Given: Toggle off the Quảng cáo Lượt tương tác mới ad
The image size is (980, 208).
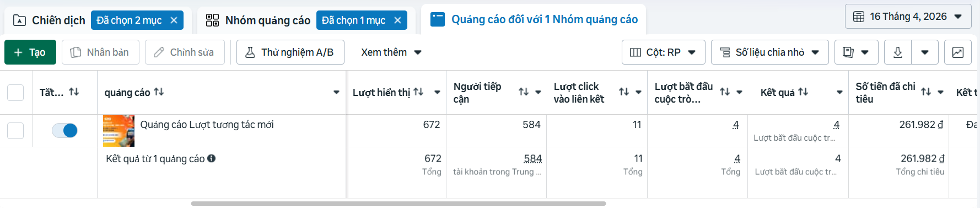Looking at the screenshot, I should point(64,131).
